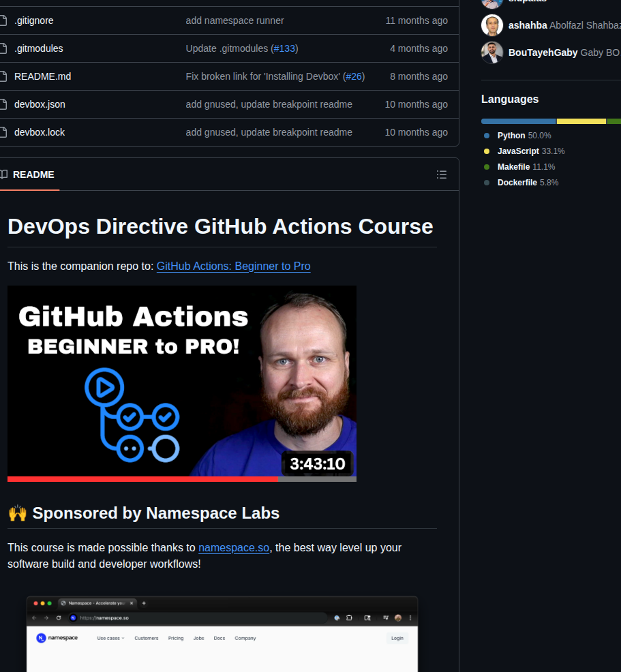Open the devbox.json file
Screen dimensions: 621x672
coord(40,104)
